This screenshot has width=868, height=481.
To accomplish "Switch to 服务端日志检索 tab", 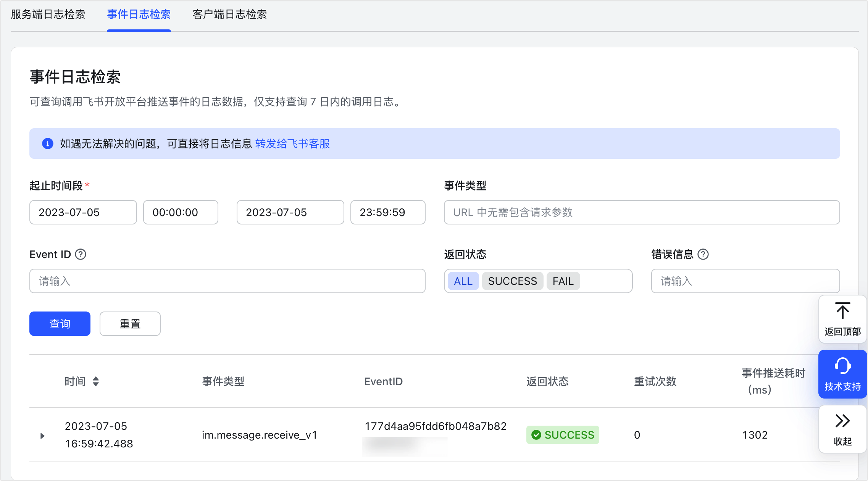I will (x=48, y=15).
